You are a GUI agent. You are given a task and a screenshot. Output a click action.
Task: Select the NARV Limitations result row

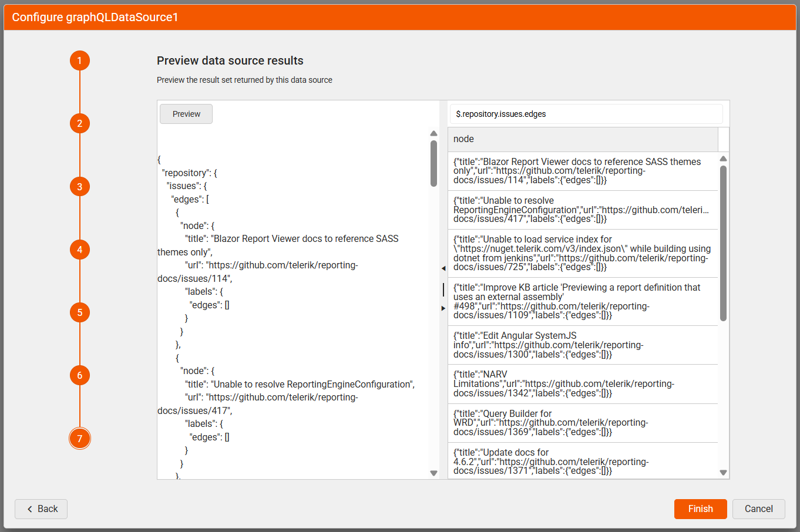pos(582,384)
